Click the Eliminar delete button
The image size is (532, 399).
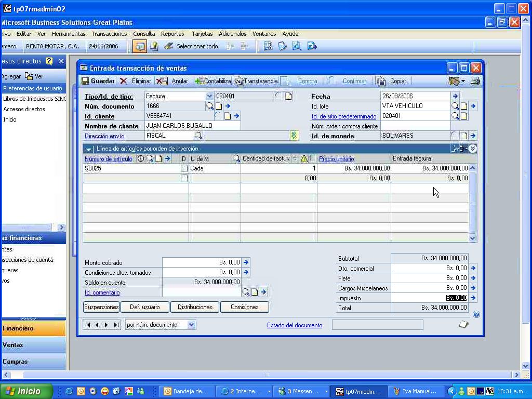(136, 81)
